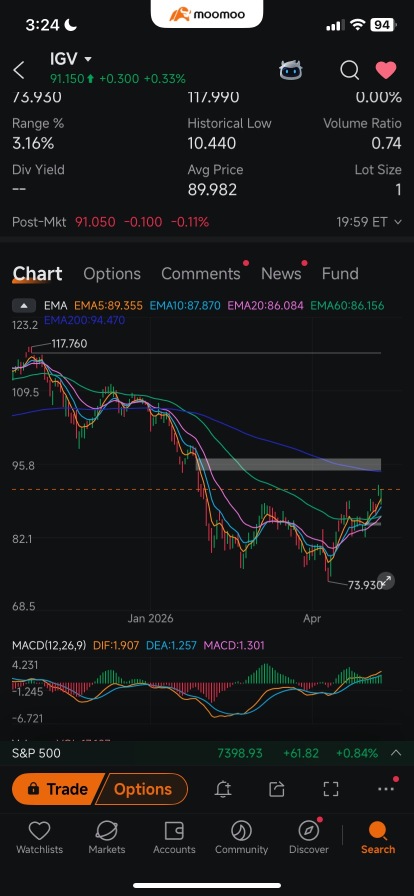Tap the orange Trade button
Image resolution: width=414 pixels, height=896 pixels.
58,789
